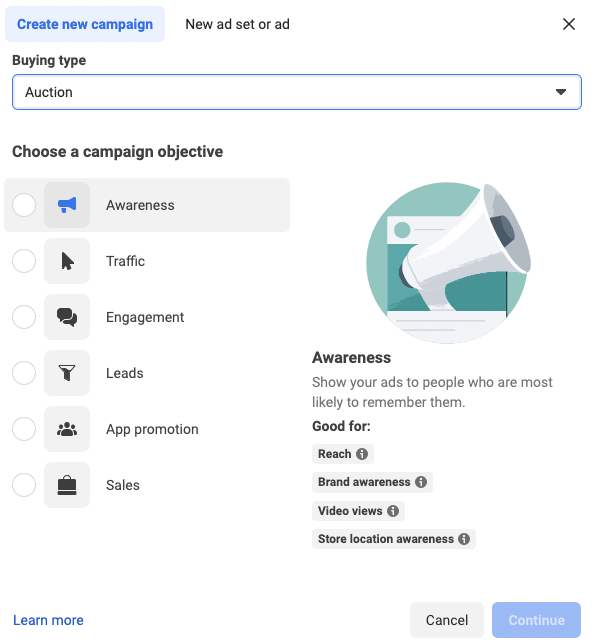Choose the Leads radio button
The height and width of the screenshot is (643, 593).
[x=24, y=373]
